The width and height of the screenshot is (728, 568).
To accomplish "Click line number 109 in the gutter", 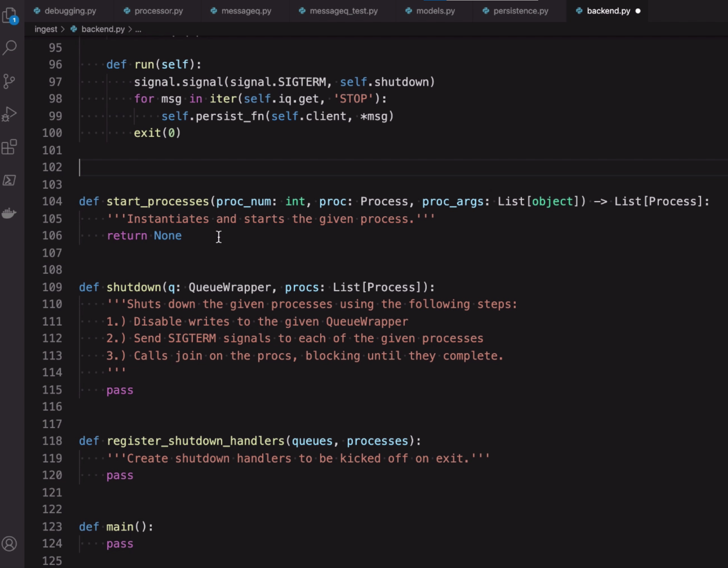I will (x=52, y=287).
